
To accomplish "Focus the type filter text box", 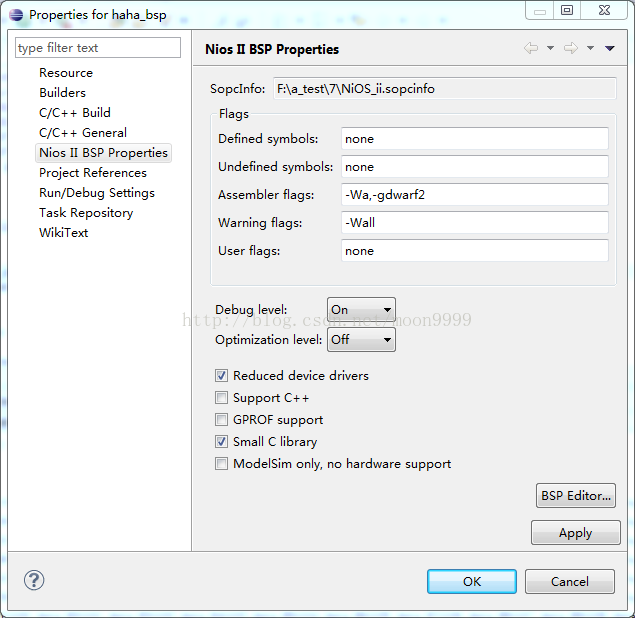I will pyautogui.click(x=98, y=48).
